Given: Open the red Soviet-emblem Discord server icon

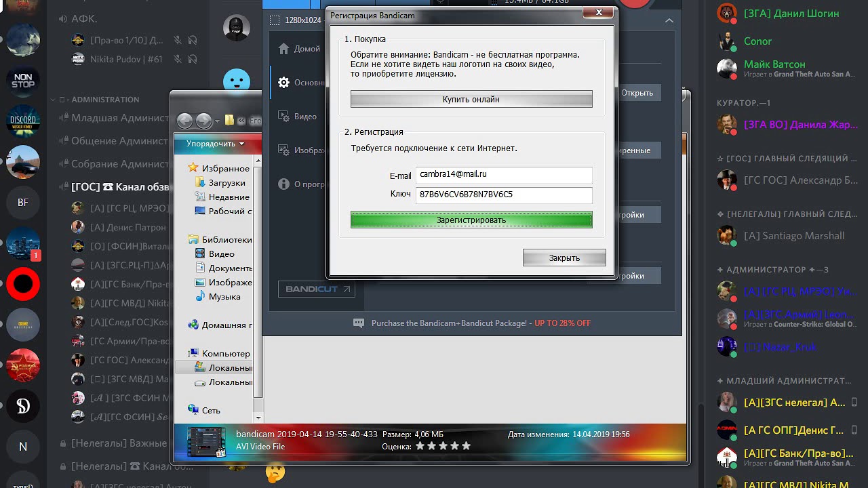Looking at the screenshot, I should [x=23, y=365].
